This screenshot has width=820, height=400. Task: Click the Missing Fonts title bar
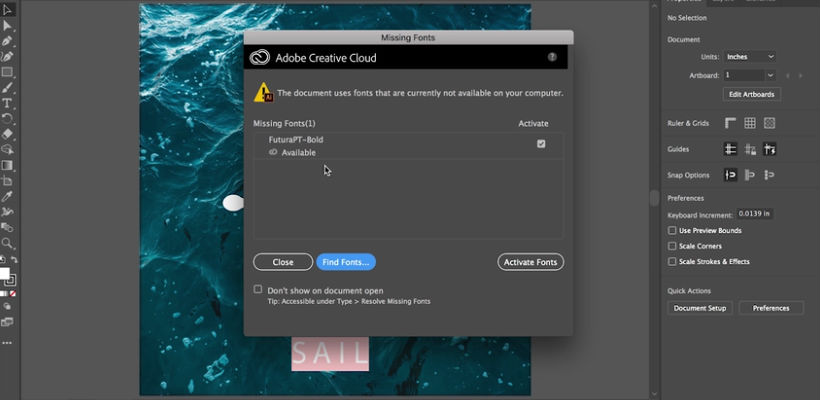click(408, 38)
